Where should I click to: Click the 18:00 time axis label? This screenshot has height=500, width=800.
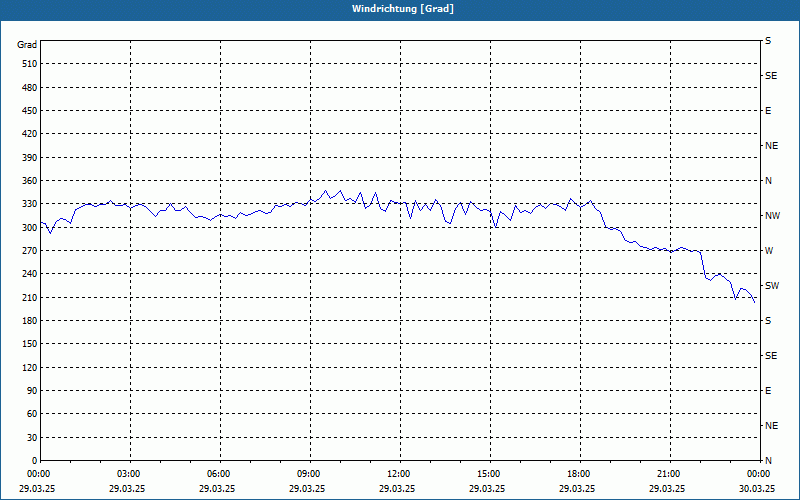click(578, 474)
